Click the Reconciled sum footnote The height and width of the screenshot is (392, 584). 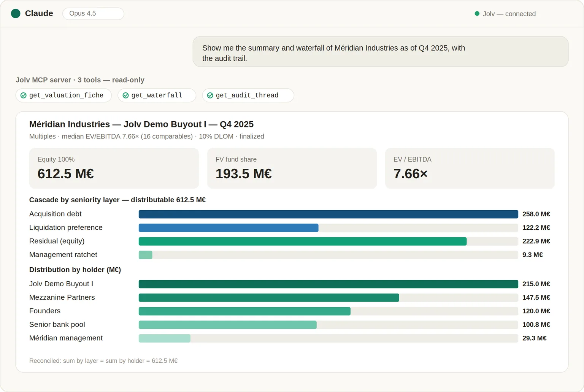pyautogui.click(x=103, y=361)
